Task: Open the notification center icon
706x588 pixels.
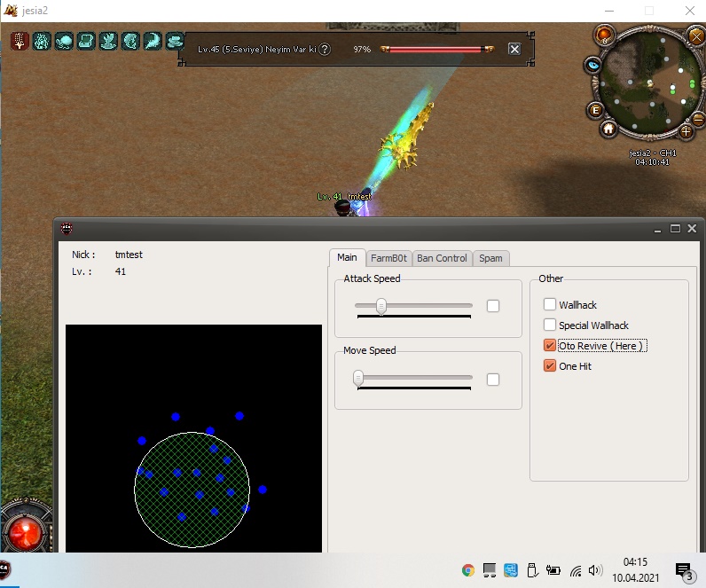Action: pos(685,571)
